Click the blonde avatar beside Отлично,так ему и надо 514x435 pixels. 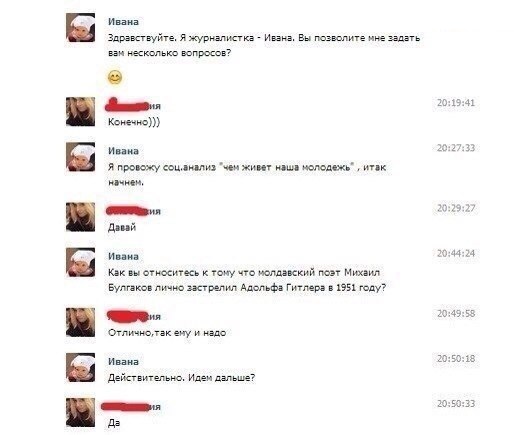(80, 322)
